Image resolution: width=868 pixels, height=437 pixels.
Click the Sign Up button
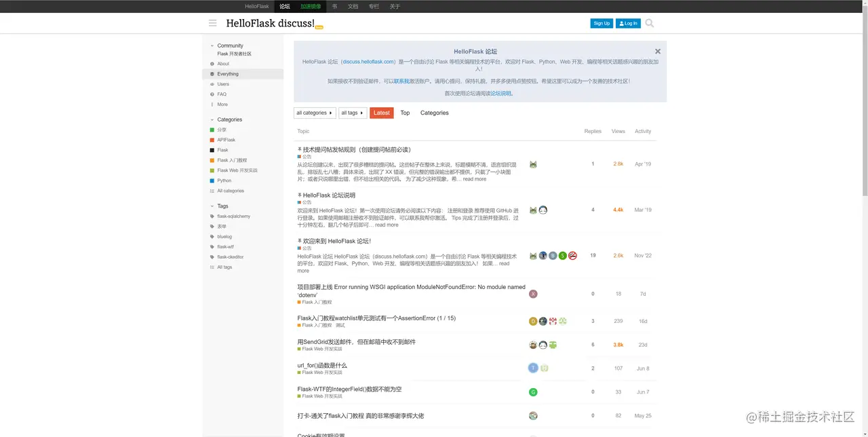click(601, 23)
